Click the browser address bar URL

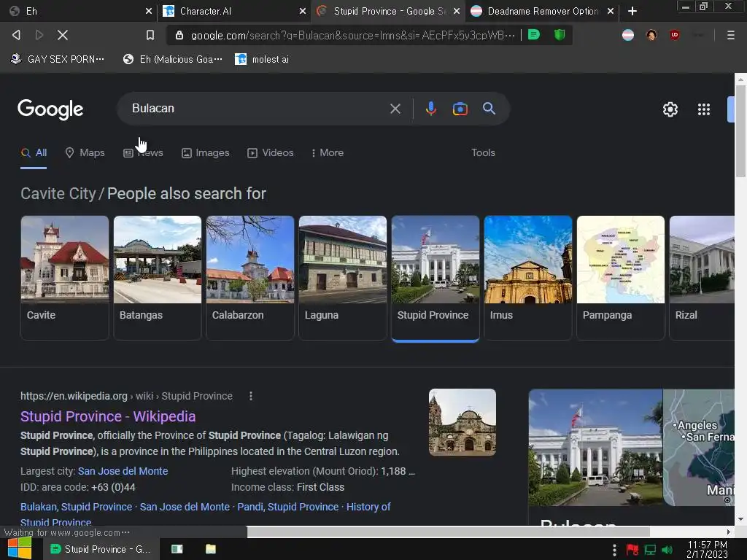(352, 35)
